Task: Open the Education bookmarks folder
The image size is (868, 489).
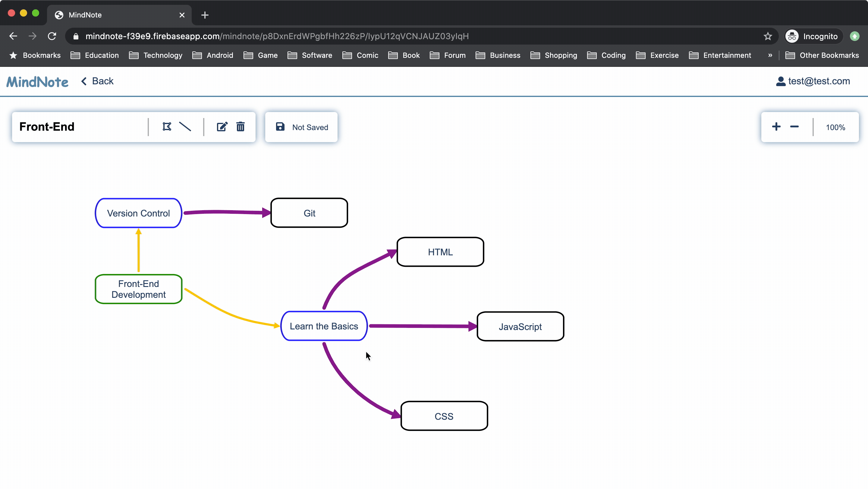Action: (x=95, y=55)
